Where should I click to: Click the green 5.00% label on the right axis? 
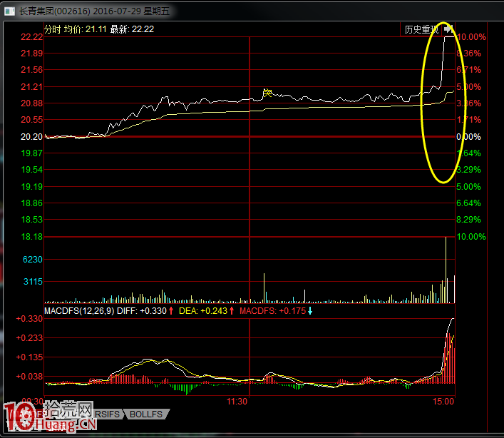tap(469, 186)
